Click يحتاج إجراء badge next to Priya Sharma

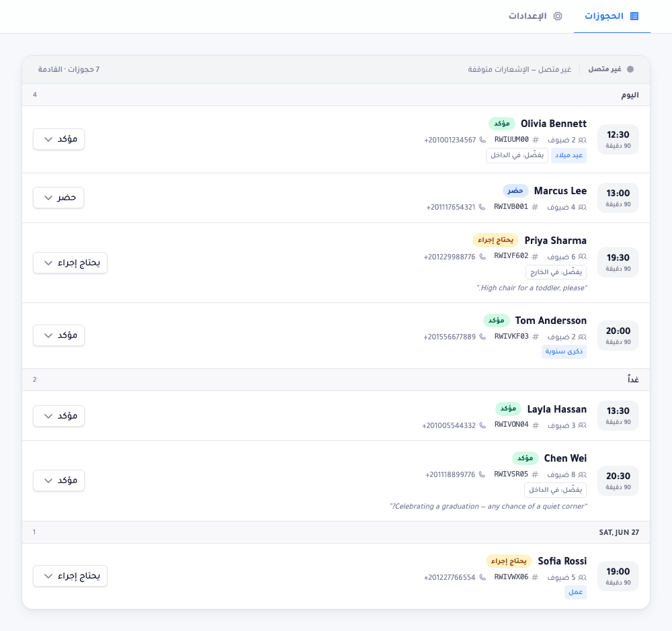point(495,240)
